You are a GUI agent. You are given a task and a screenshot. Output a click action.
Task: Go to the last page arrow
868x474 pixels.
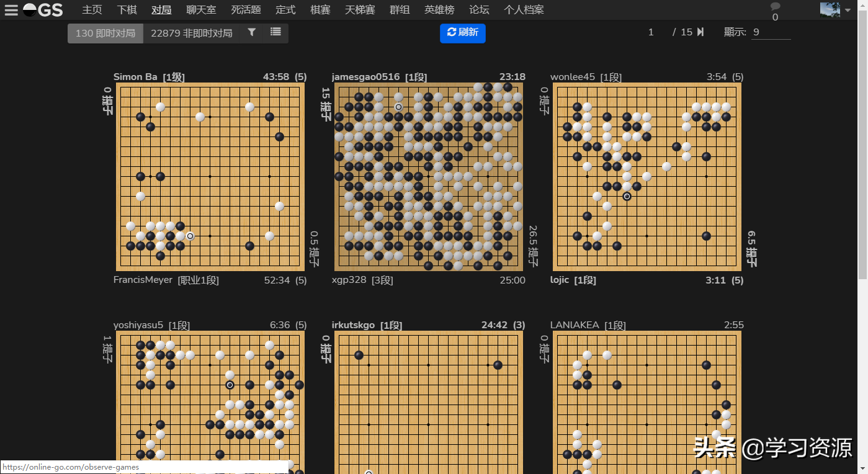[x=700, y=32]
